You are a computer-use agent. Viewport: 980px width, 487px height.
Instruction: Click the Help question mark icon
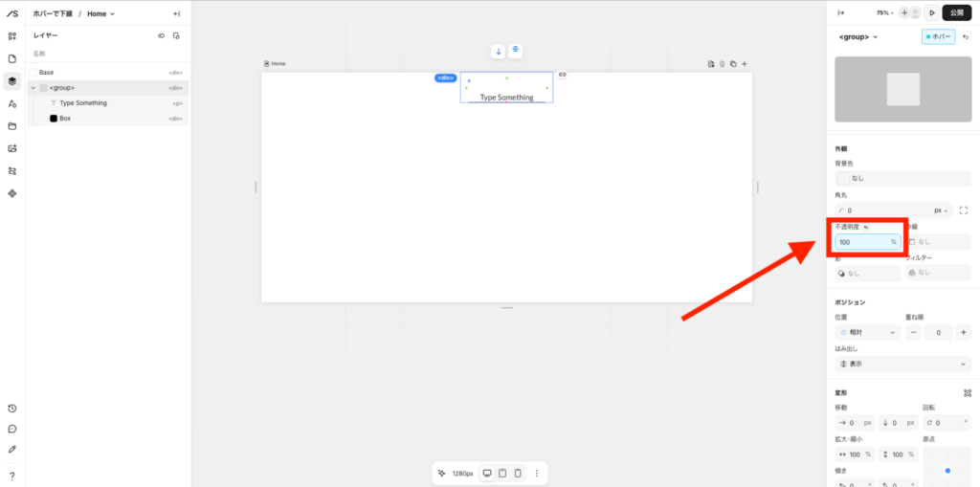click(12, 476)
